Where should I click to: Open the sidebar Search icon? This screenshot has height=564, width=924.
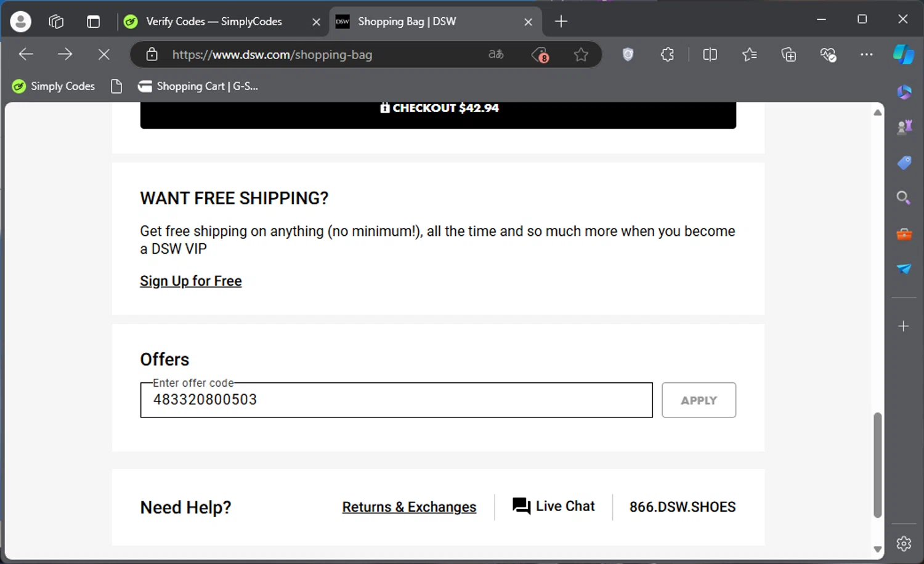click(904, 198)
